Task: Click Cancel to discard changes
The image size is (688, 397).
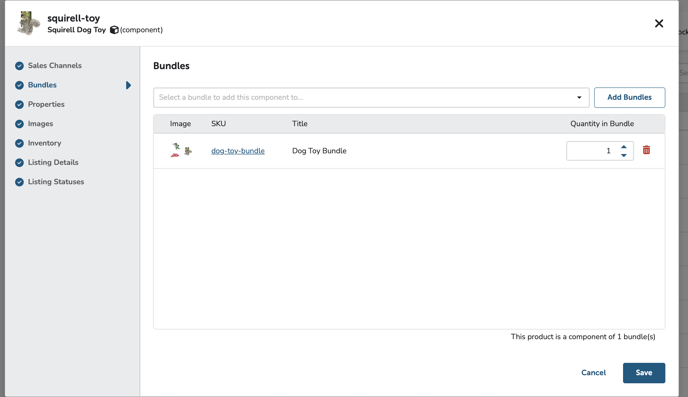Action: tap(593, 372)
